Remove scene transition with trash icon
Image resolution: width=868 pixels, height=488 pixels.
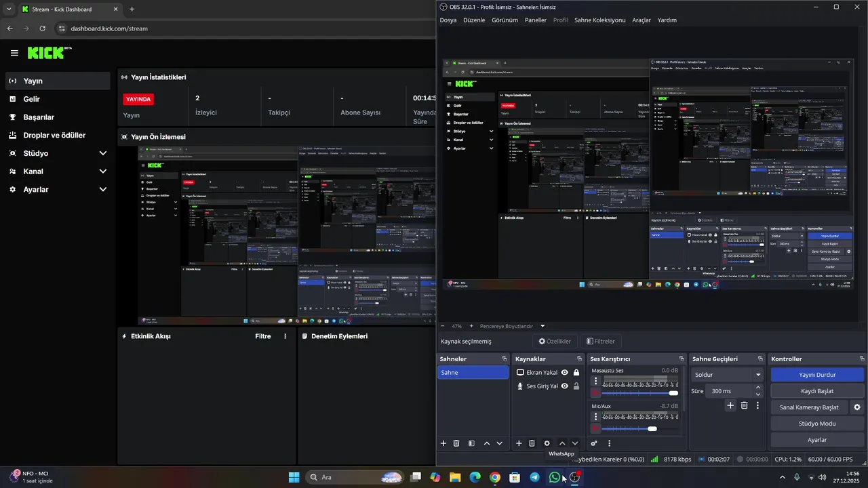[744, 405]
